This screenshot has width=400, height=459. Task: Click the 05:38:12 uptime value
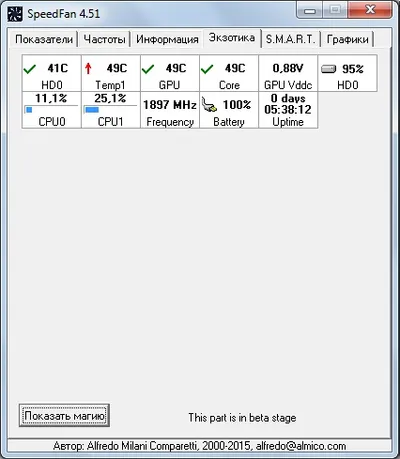pyautogui.click(x=288, y=110)
